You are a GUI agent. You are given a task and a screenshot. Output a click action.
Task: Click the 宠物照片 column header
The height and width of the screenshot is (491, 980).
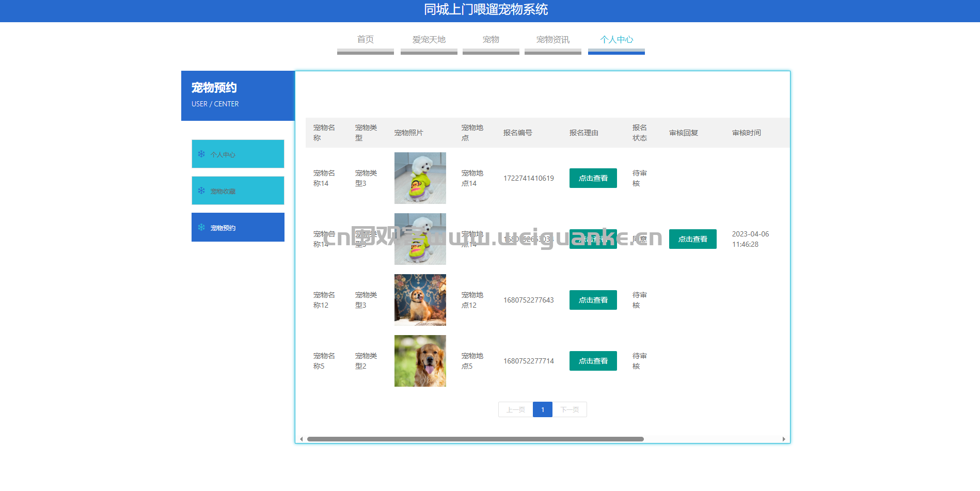(408, 133)
